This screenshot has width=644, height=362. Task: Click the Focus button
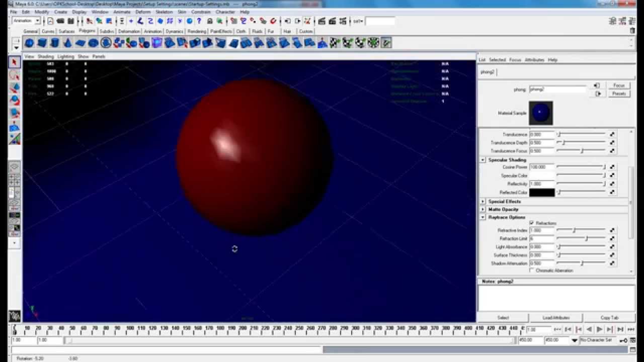tap(619, 85)
